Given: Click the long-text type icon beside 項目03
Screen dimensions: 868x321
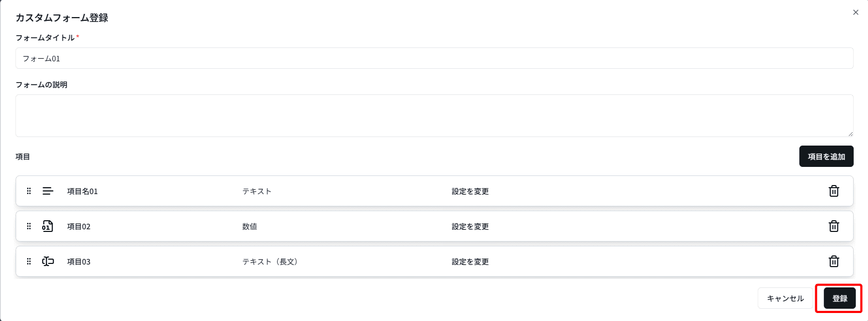Looking at the screenshot, I should [48, 261].
